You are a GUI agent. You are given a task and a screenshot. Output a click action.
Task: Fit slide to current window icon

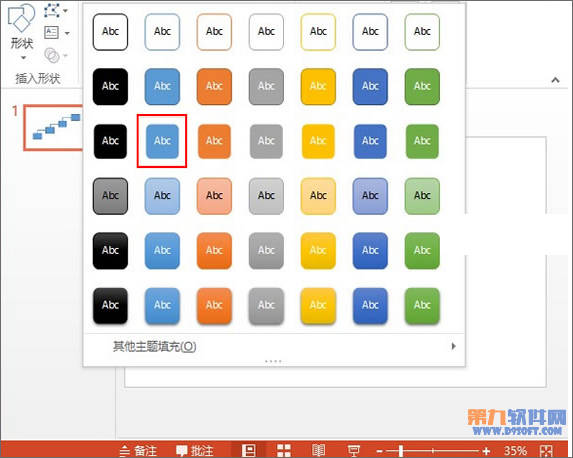point(546,451)
